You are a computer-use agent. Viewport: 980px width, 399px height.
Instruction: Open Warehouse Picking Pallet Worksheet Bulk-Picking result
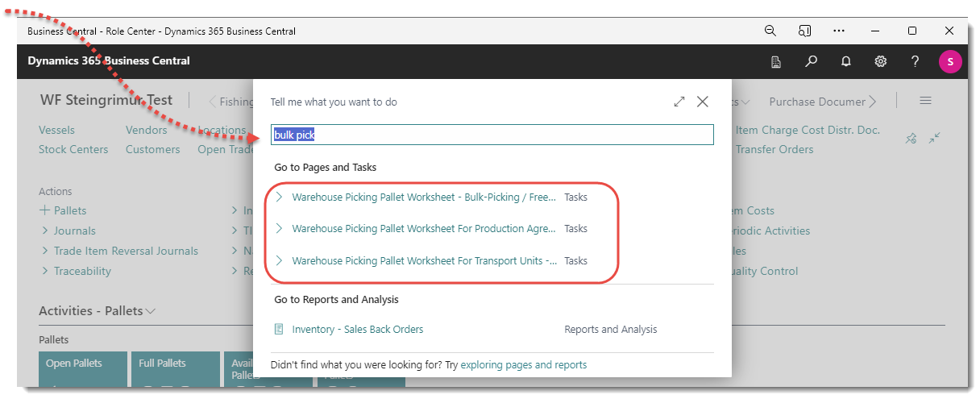pos(424,197)
